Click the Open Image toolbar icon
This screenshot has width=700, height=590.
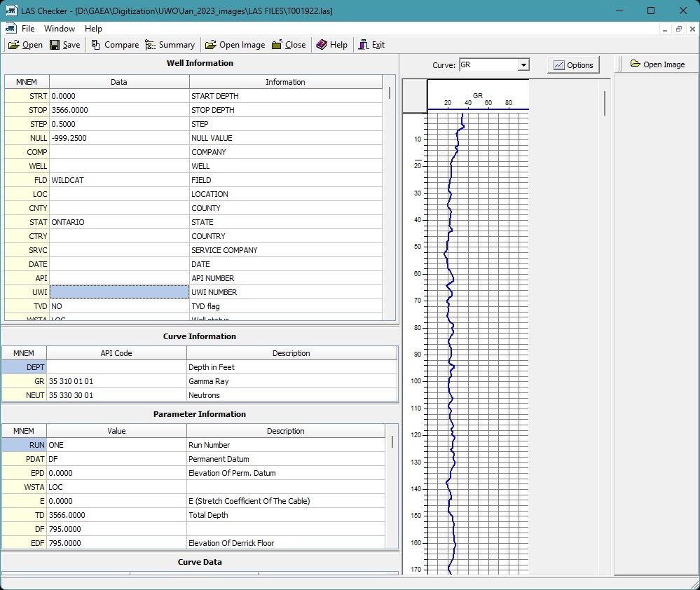[x=233, y=44]
